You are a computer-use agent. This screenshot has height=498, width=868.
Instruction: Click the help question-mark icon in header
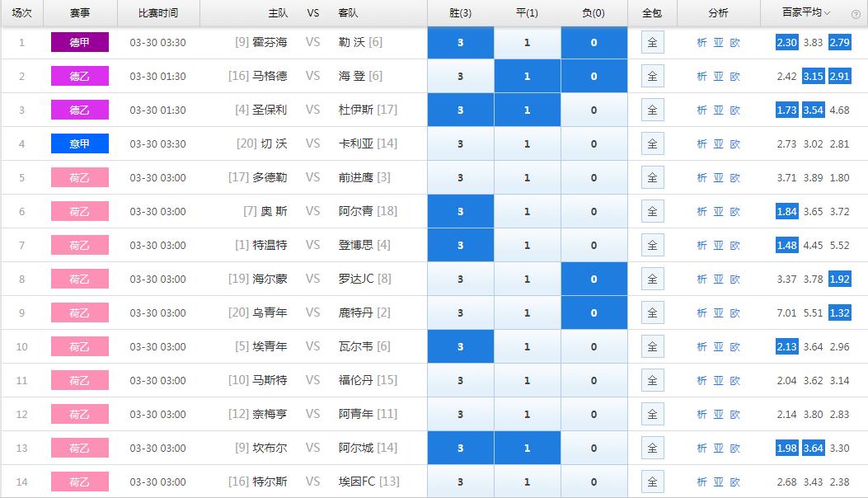coord(856,14)
